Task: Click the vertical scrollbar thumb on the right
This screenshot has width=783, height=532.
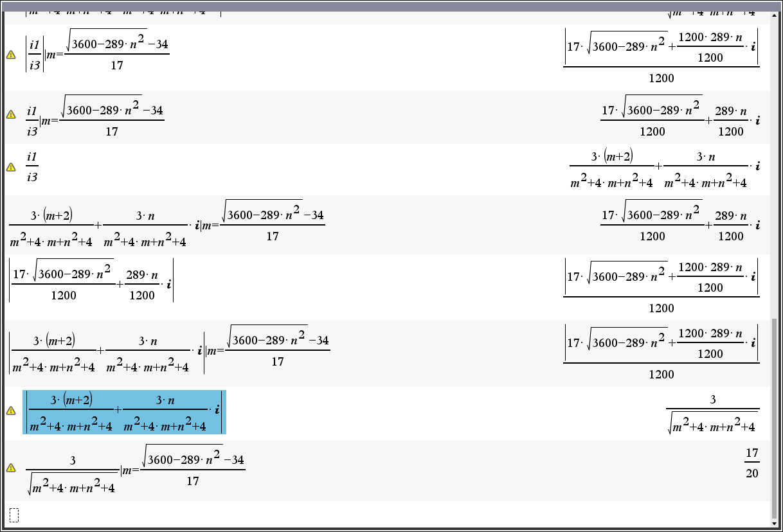Action: click(774, 418)
